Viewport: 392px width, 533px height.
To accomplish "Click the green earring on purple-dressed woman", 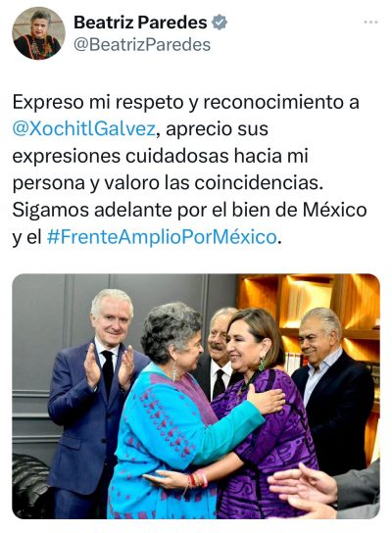I will tap(262, 363).
